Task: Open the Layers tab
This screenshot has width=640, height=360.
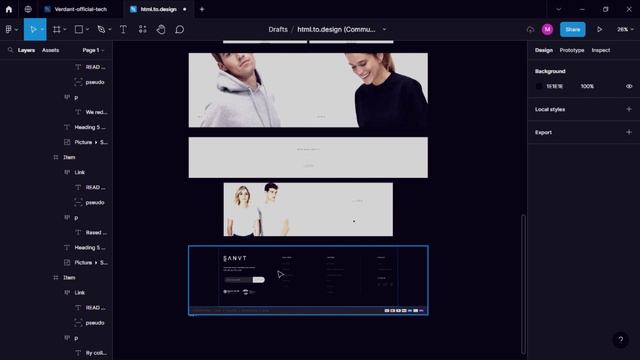Action: click(26, 50)
